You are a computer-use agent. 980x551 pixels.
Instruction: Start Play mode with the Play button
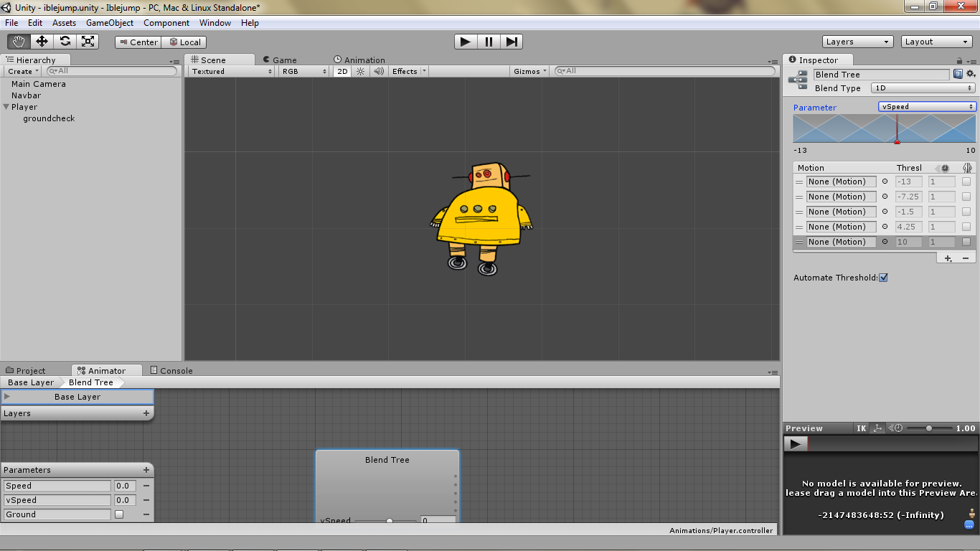point(466,42)
